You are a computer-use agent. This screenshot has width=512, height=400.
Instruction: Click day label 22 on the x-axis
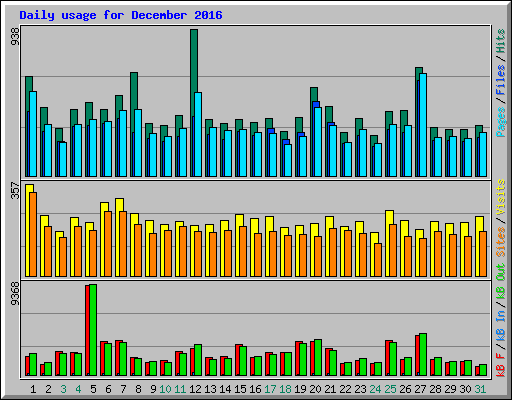point(345,389)
